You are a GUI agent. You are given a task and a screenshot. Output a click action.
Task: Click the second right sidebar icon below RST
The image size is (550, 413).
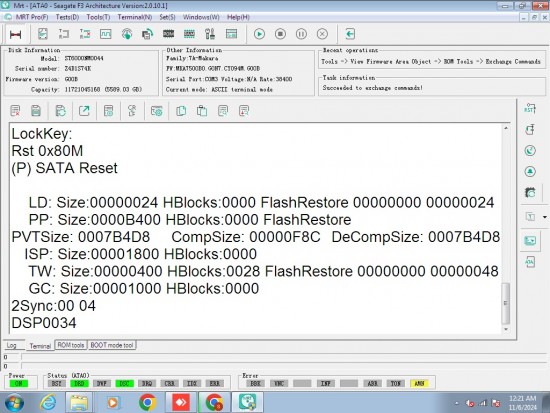pyautogui.click(x=530, y=129)
